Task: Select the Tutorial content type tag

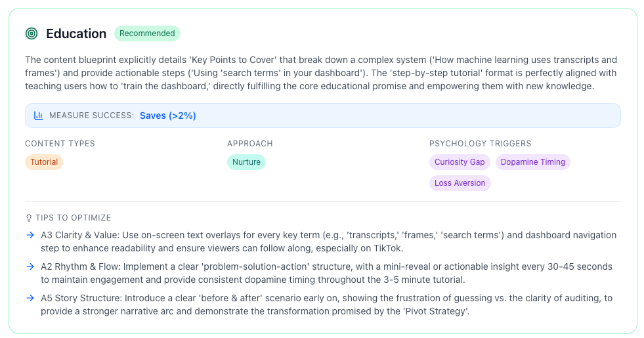Action: [x=44, y=162]
